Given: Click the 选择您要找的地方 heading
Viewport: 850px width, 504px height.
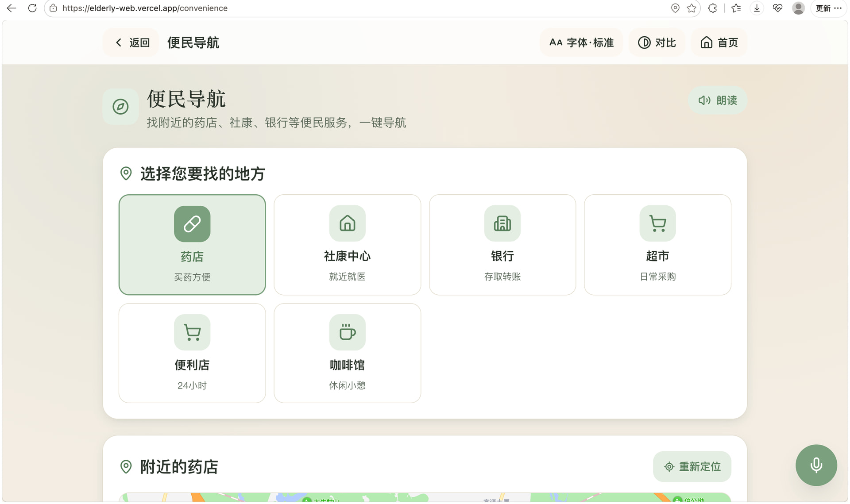Looking at the screenshot, I should coord(203,174).
